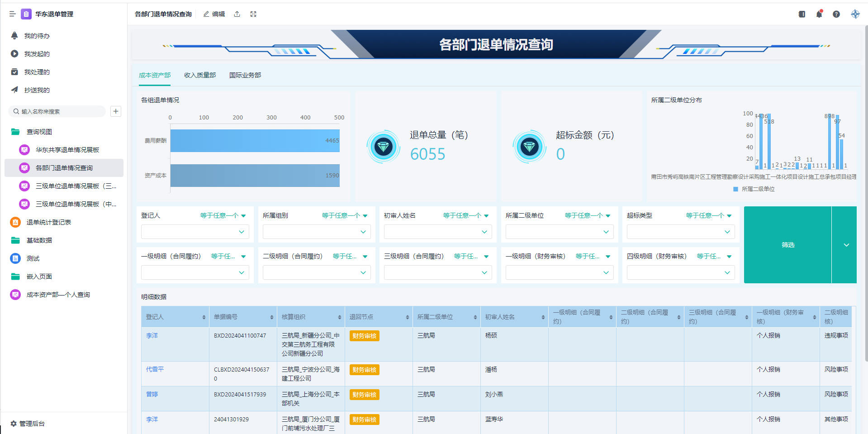Click the edit pencil 编辑 button
This screenshot has height=434, width=868.
[x=214, y=14]
